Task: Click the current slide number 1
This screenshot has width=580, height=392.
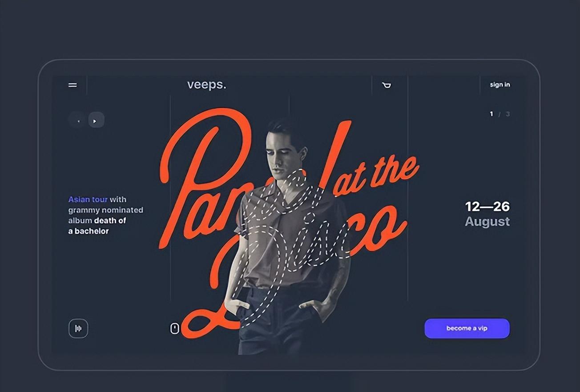Action: [x=491, y=114]
